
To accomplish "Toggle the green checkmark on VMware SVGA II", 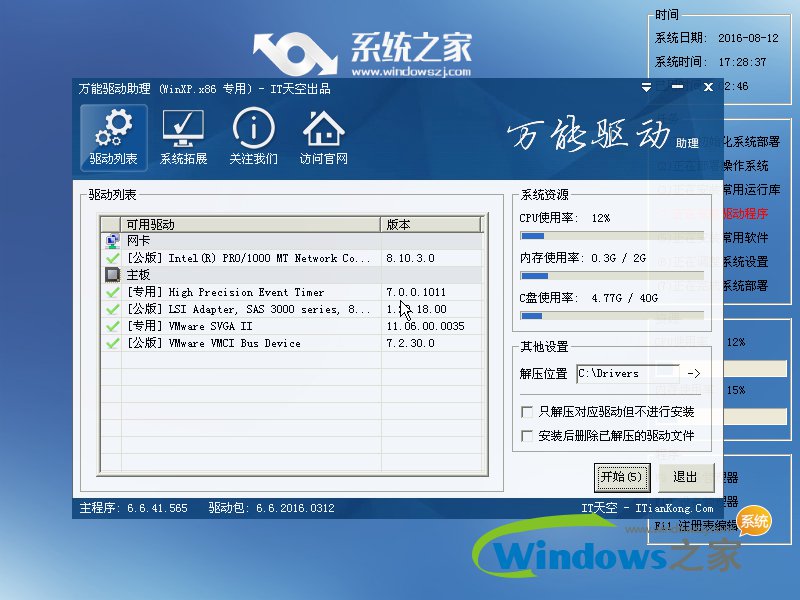I will coord(113,324).
